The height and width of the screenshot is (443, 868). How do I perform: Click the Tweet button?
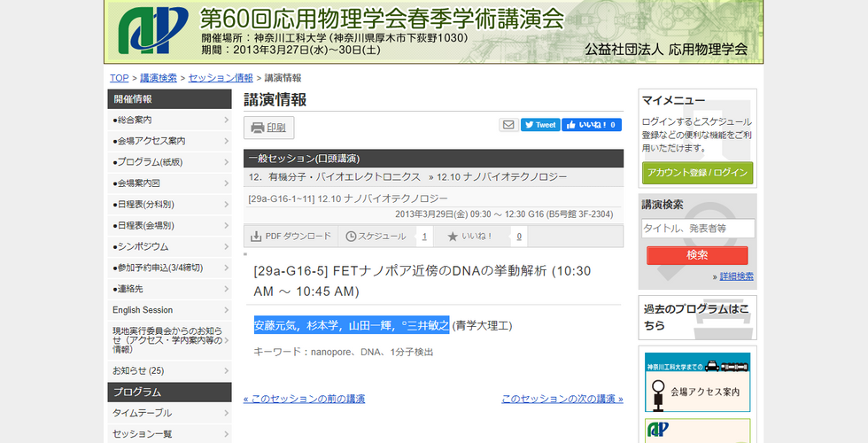[x=540, y=125]
